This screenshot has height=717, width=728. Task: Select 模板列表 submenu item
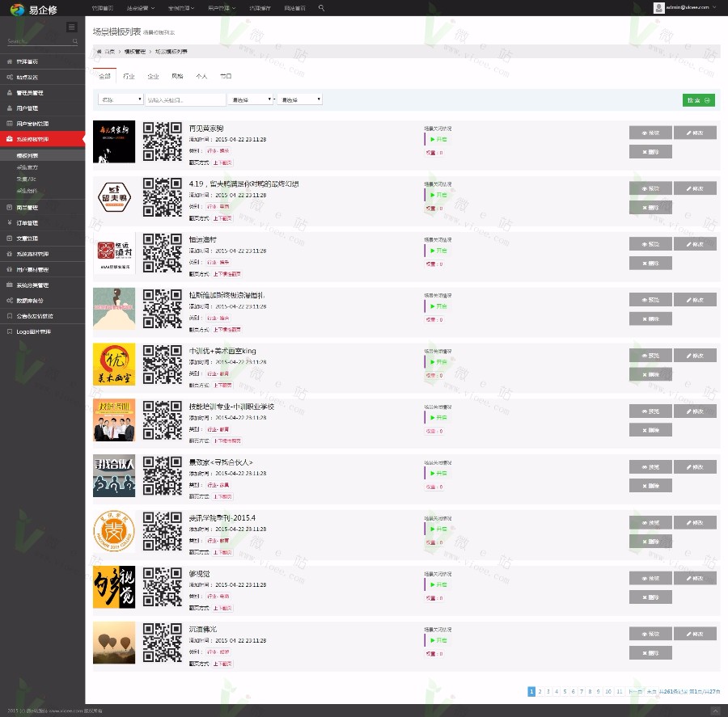click(42, 155)
